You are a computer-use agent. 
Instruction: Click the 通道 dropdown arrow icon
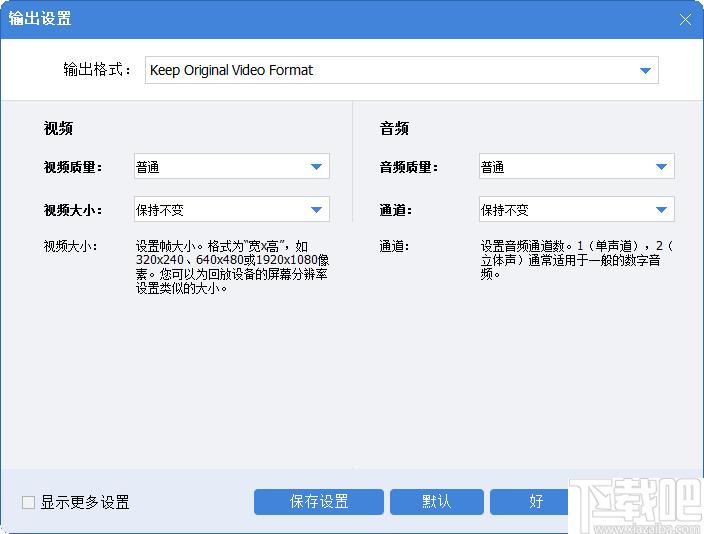[x=661, y=210]
